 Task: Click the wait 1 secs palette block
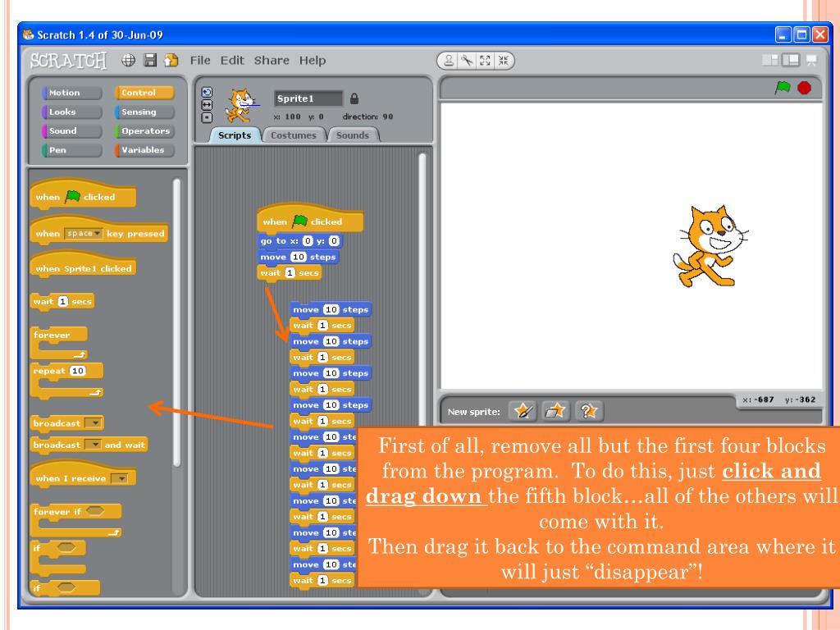coord(62,301)
